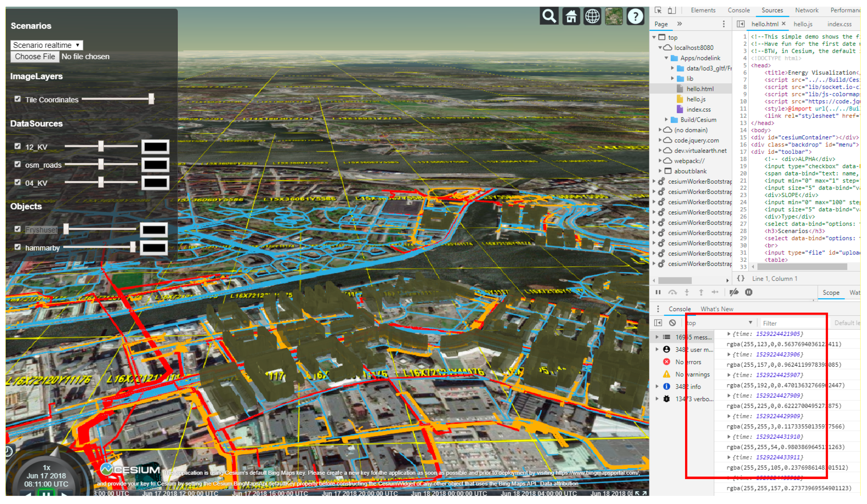Open the Scenario realtime dropdown
This screenshot has width=867, height=504.
pos(47,45)
